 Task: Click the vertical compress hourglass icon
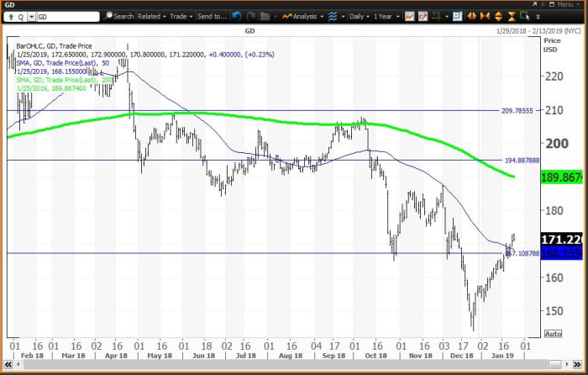pos(512,17)
